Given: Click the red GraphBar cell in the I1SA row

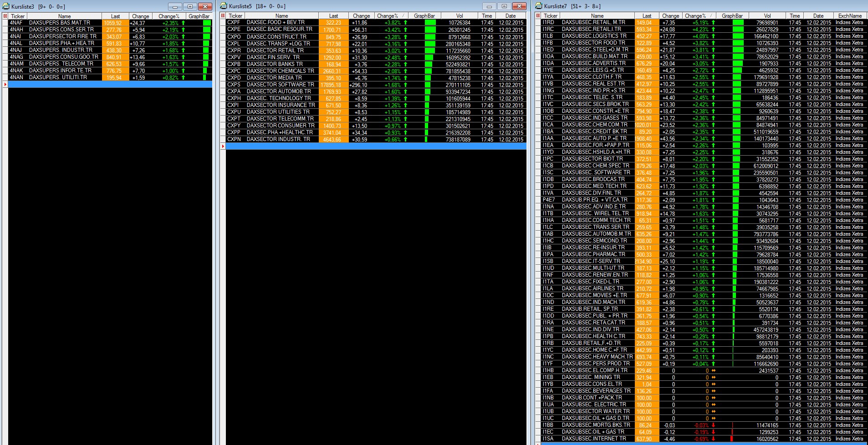Looking at the screenshot, I should [731, 439].
